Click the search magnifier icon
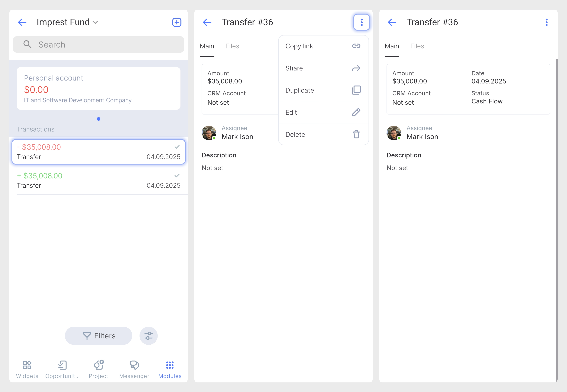567x392 pixels. tap(27, 44)
